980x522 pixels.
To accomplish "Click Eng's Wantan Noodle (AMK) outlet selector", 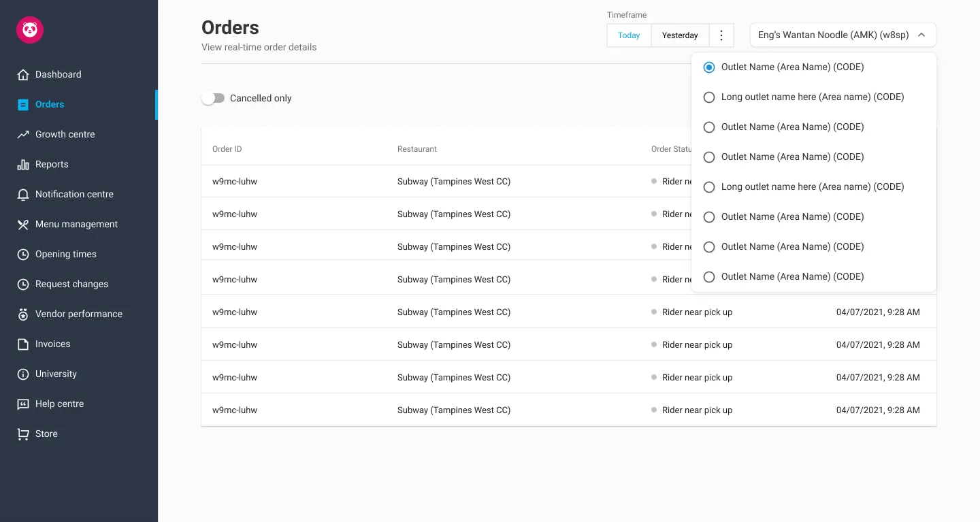I will tap(843, 35).
